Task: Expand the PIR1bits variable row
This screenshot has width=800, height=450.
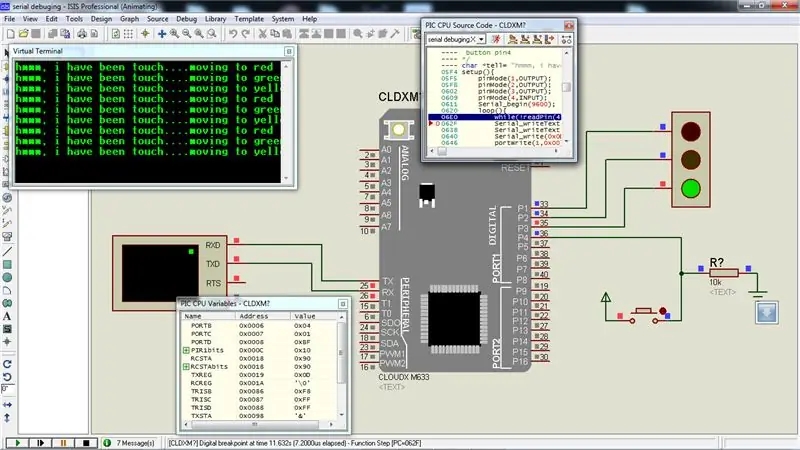Action: coord(186,351)
